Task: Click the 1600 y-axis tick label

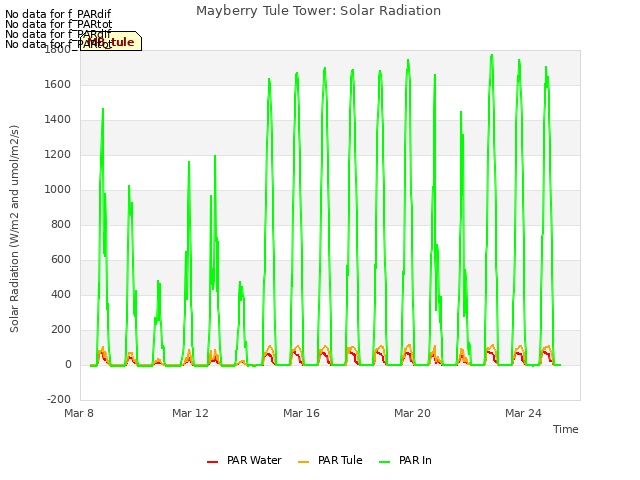Action: click(58, 84)
